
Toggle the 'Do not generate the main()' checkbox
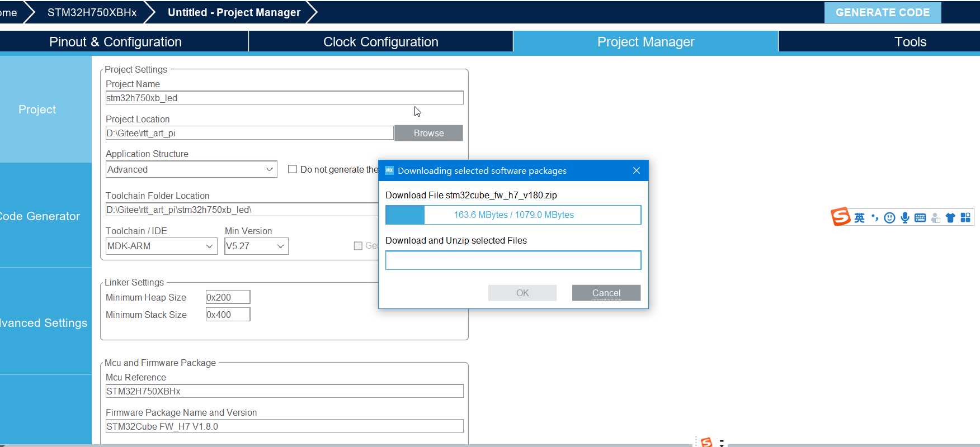point(292,169)
